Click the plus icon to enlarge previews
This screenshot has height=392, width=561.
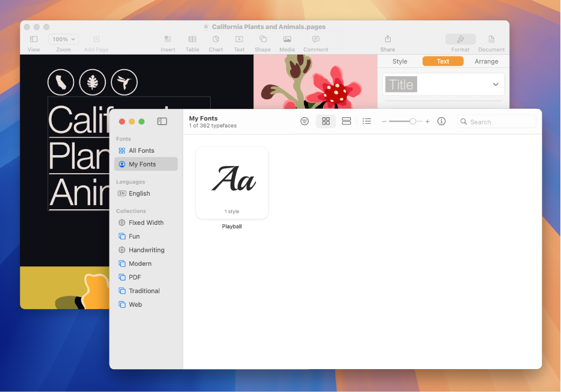coord(427,121)
